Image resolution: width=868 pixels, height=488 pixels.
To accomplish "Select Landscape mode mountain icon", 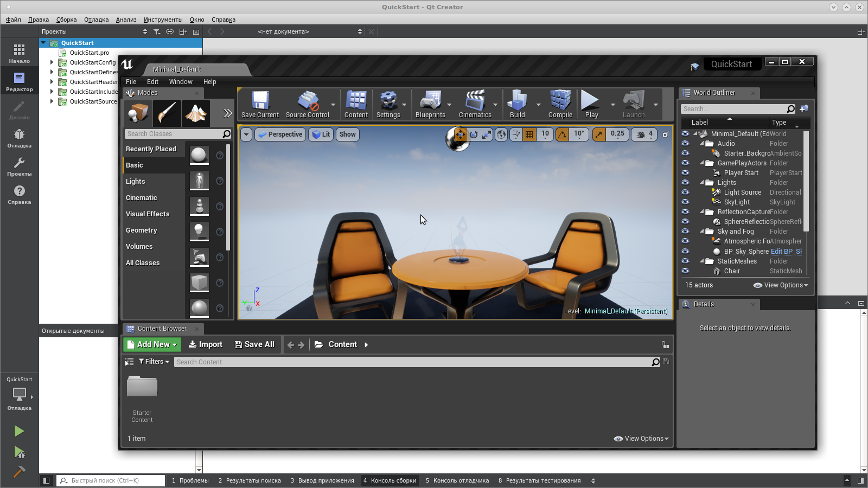I will pyautogui.click(x=195, y=113).
